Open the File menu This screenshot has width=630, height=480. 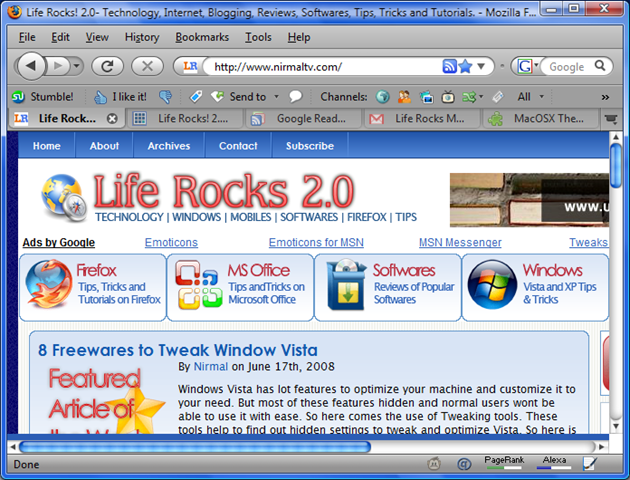(27, 37)
